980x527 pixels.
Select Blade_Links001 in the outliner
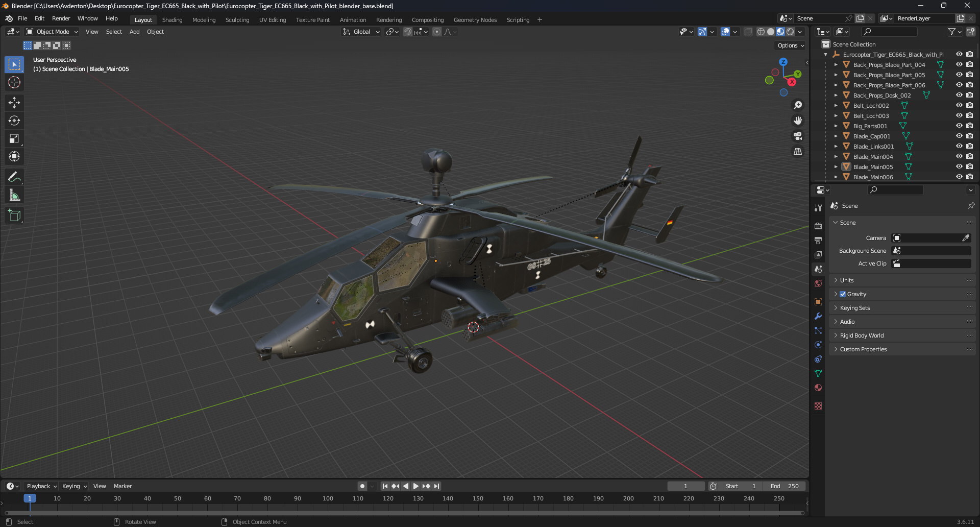[873, 147]
